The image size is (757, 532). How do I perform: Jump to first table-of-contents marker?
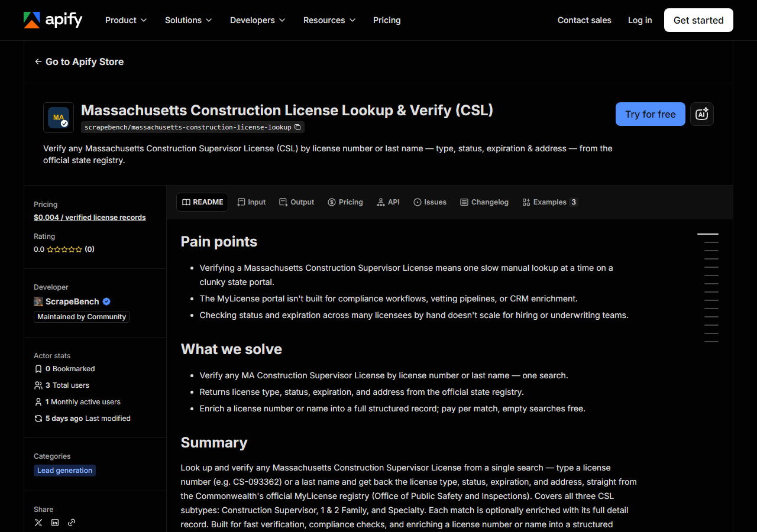pyautogui.click(x=708, y=234)
